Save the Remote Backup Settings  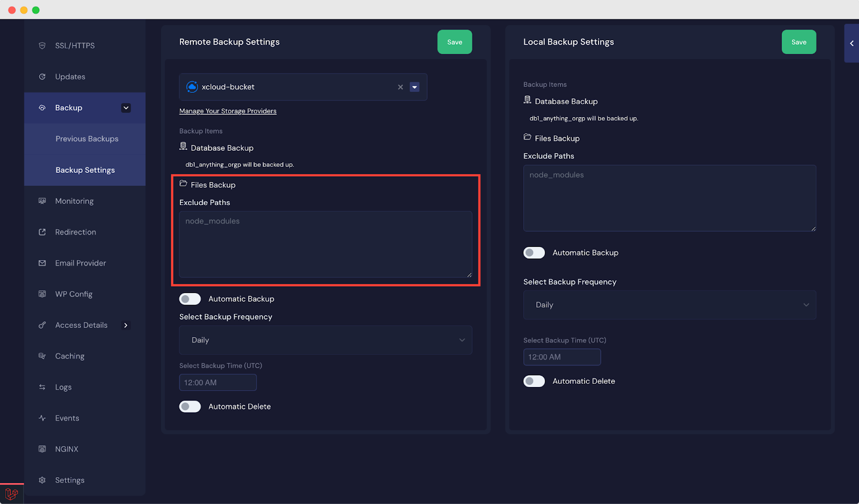[454, 41]
